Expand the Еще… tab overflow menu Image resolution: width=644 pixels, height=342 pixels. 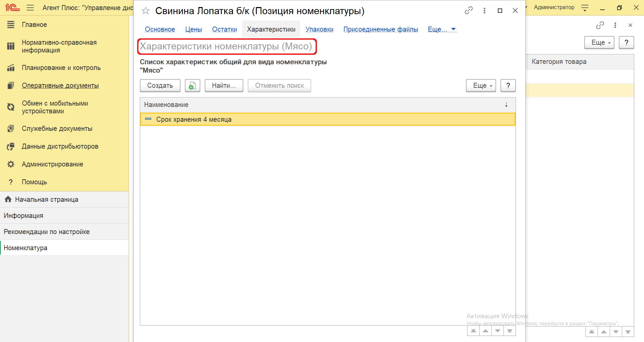[x=442, y=29]
